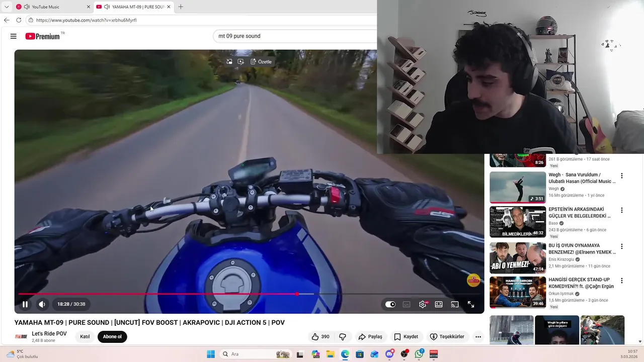Open the Orkun Işıtmak channel link

tap(561, 294)
